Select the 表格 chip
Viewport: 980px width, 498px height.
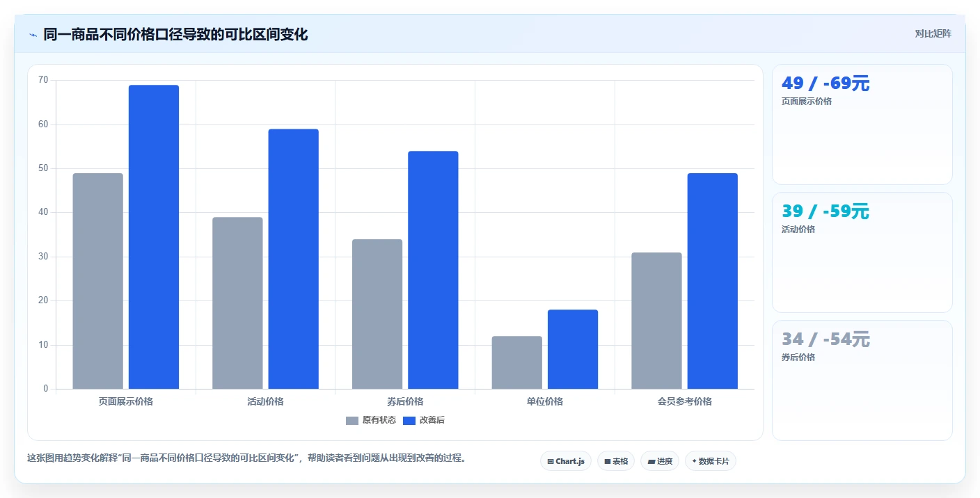coord(616,461)
